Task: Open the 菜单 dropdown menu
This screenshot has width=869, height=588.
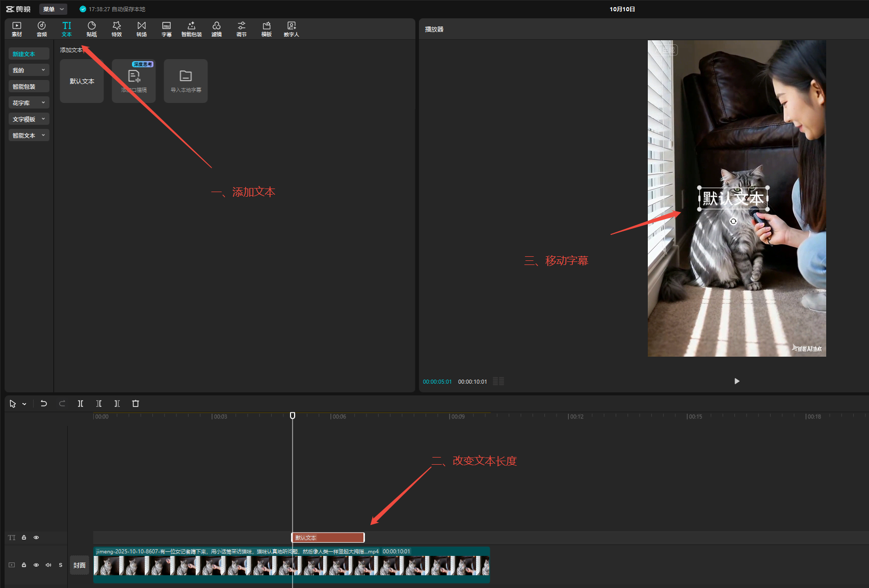Action: [x=53, y=9]
